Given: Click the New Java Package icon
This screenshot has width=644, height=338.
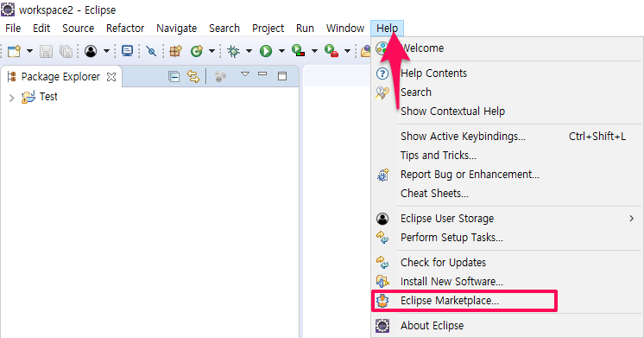Looking at the screenshot, I should click(176, 51).
